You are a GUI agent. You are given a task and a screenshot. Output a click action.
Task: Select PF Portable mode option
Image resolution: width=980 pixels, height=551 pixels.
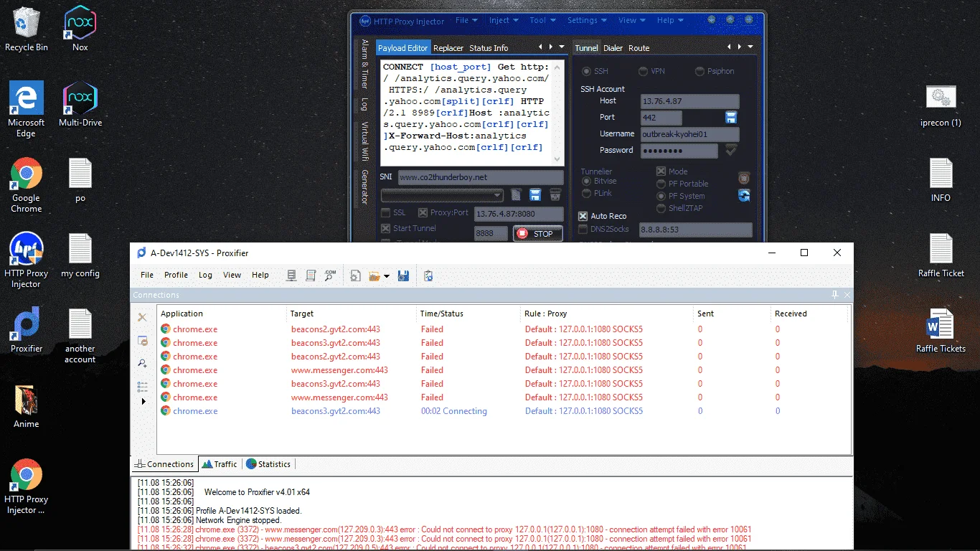coord(661,184)
